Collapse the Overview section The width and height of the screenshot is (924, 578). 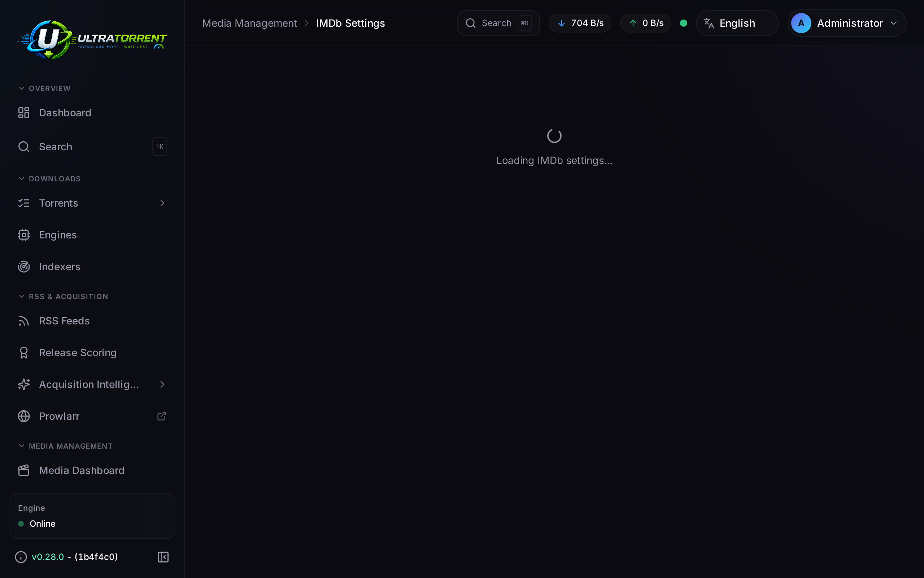pyautogui.click(x=44, y=88)
